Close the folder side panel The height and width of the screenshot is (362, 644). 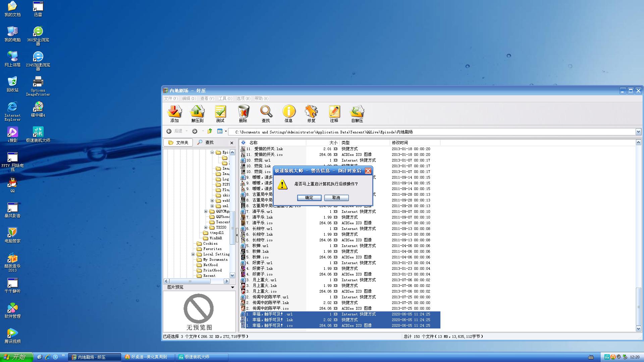point(232,143)
